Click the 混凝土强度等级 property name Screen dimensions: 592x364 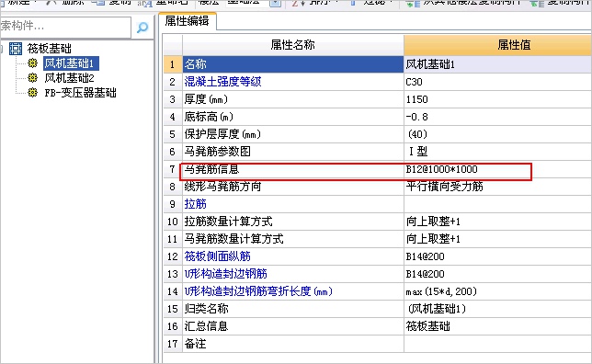coord(222,82)
